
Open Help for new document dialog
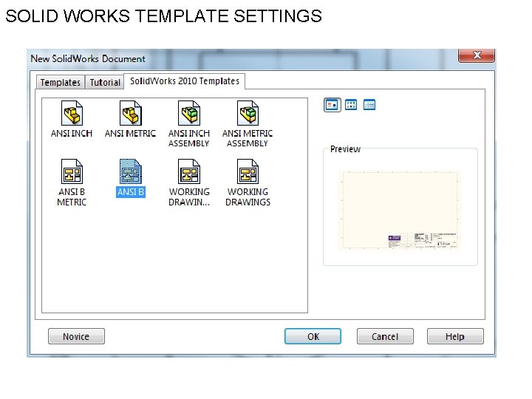coord(455,336)
